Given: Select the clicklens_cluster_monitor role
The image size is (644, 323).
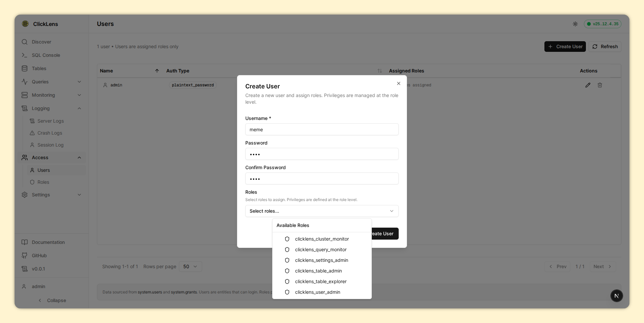Looking at the screenshot, I should click(x=321, y=239).
